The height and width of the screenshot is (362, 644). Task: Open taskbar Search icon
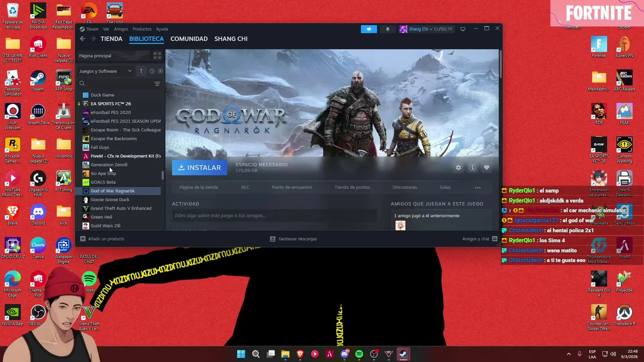pyautogui.click(x=256, y=354)
